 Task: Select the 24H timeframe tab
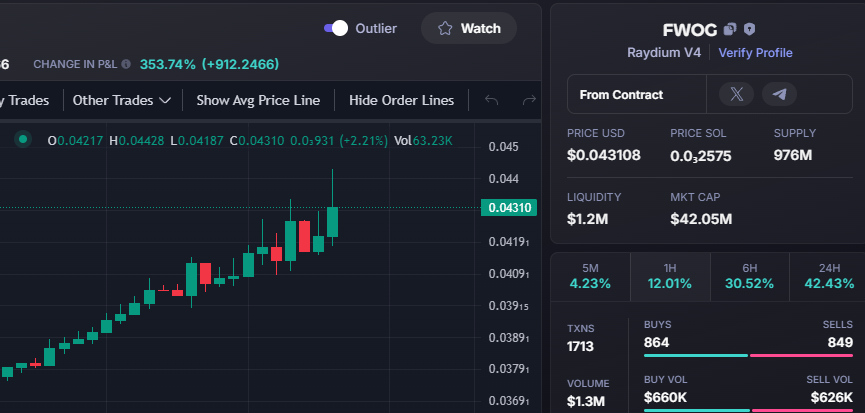(x=827, y=277)
